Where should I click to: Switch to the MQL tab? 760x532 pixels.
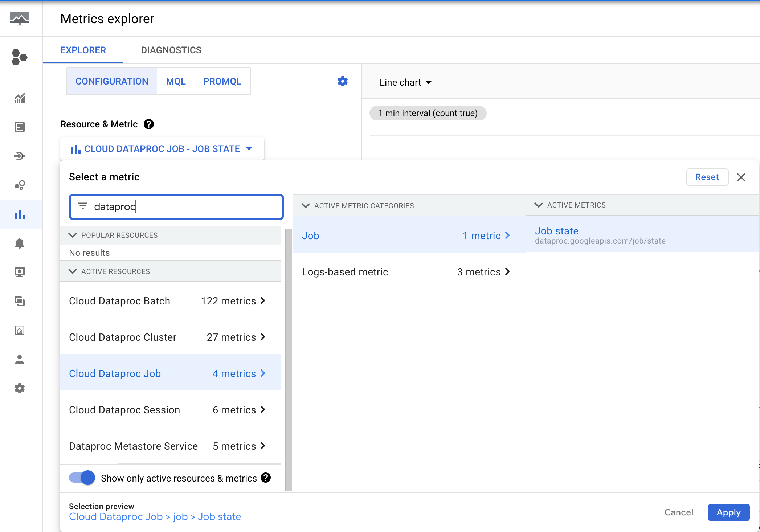pyautogui.click(x=176, y=81)
